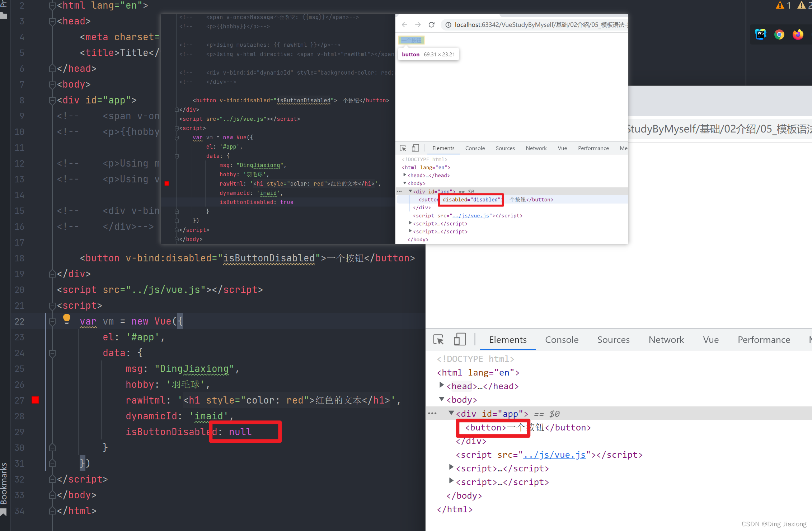Collapse the script fold on line 21

coord(52,306)
